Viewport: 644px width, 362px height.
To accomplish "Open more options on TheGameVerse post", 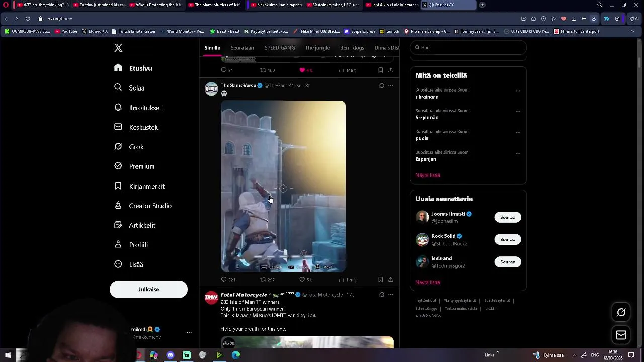I will tap(391, 86).
